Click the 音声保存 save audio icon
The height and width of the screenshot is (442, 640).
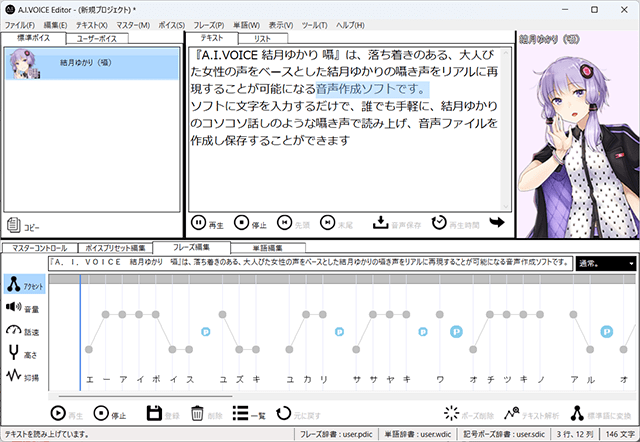click(x=381, y=222)
